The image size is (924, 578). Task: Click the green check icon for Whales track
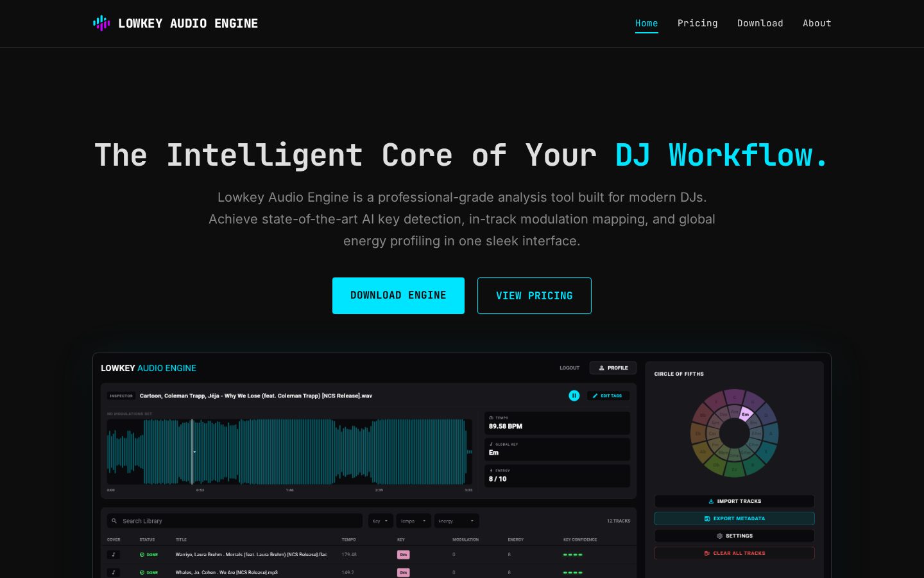[142, 572]
